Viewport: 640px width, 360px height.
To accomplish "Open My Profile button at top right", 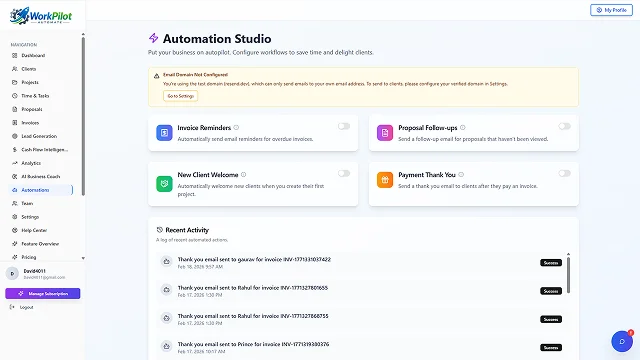I will (611, 10).
